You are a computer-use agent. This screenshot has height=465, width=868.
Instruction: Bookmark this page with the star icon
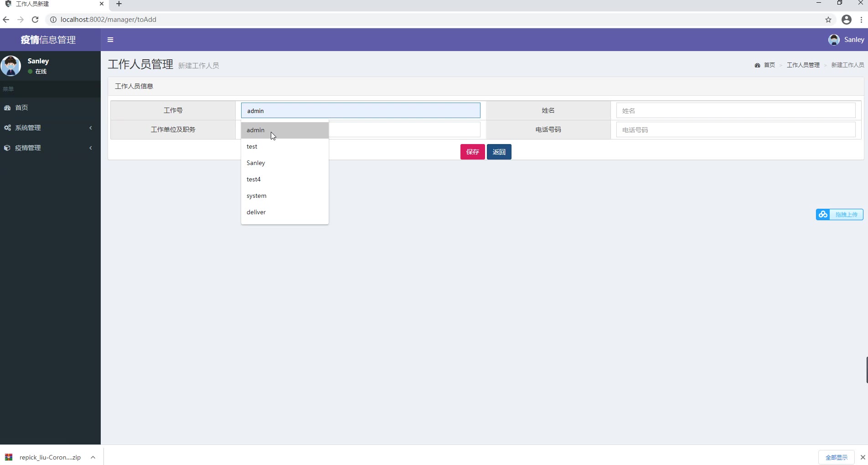(828, 20)
